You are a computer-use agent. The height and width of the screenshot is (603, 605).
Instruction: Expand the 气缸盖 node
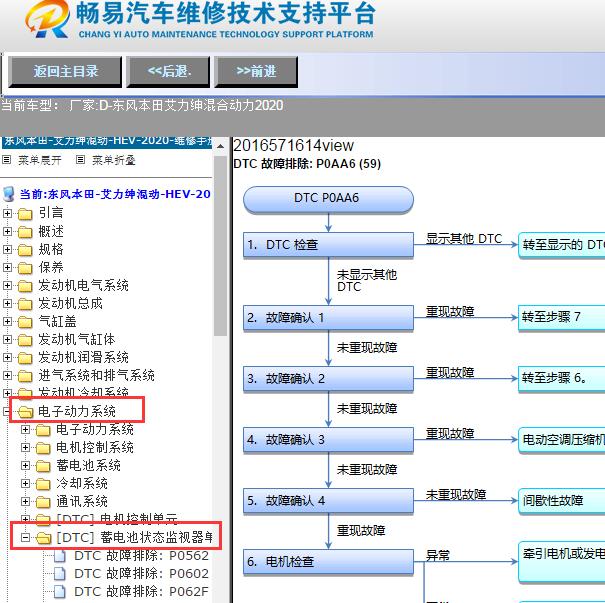(x=7, y=321)
